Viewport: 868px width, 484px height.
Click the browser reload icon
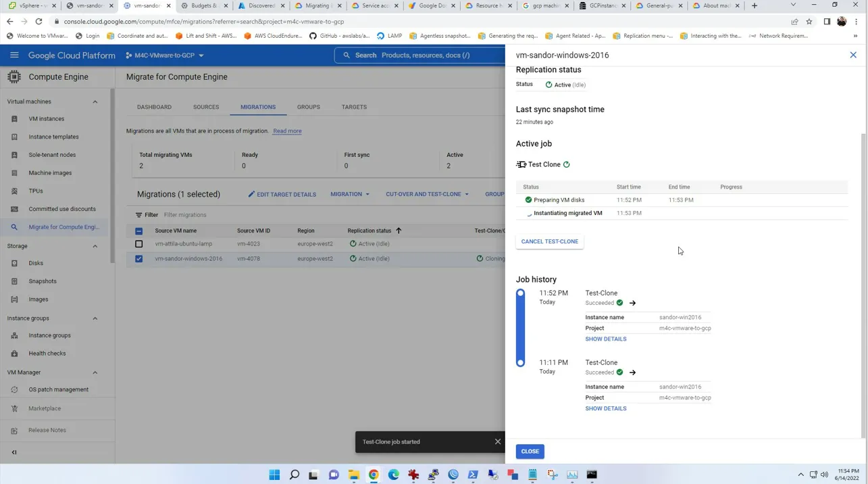click(x=39, y=22)
